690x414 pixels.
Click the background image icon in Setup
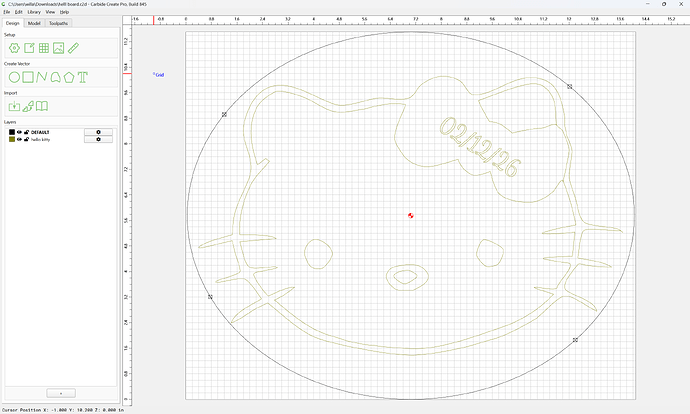(59, 48)
